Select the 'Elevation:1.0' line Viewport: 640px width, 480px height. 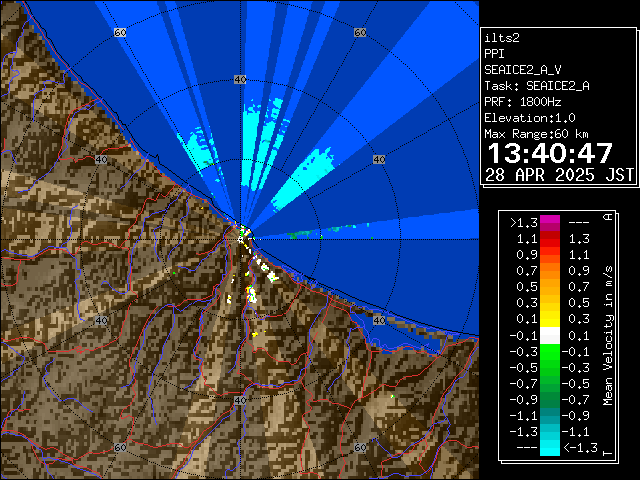[530, 118]
